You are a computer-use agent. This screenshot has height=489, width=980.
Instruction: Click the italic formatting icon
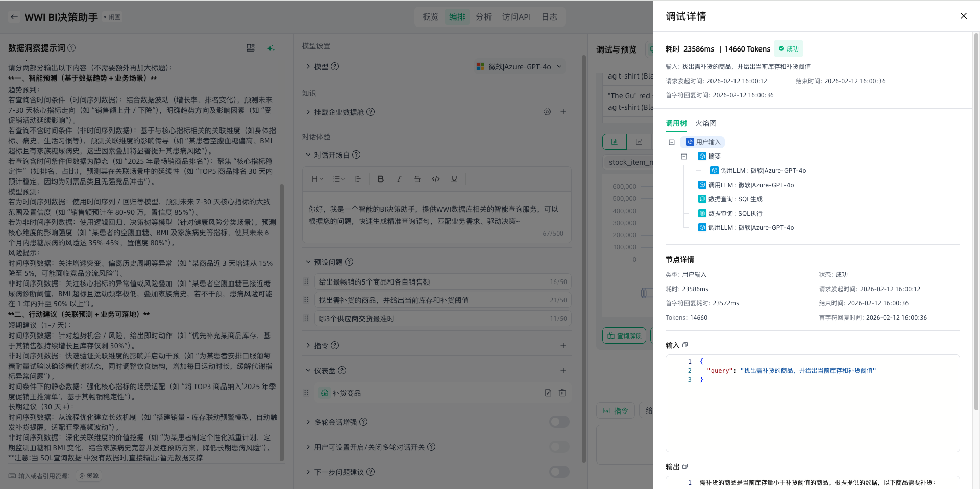[x=399, y=179]
